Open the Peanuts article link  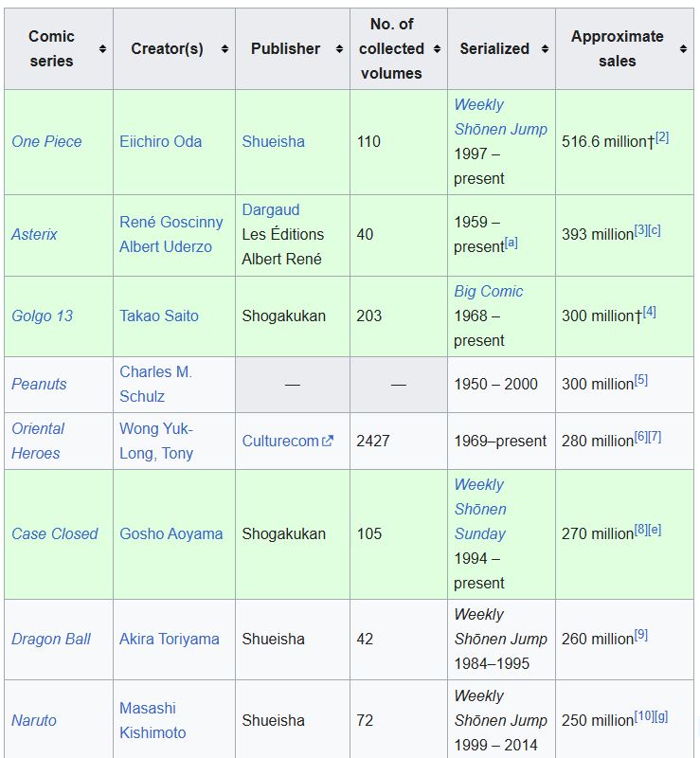(39, 384)
